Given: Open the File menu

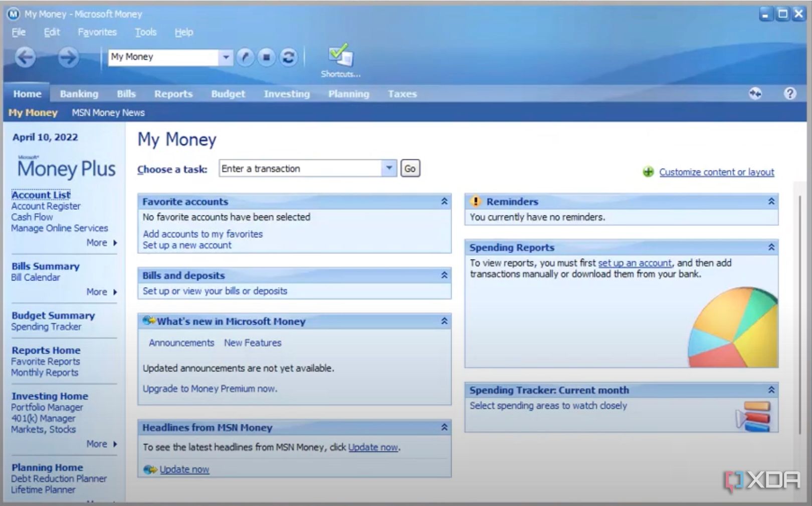Looking at the screenshot, I should click(19, 32).
